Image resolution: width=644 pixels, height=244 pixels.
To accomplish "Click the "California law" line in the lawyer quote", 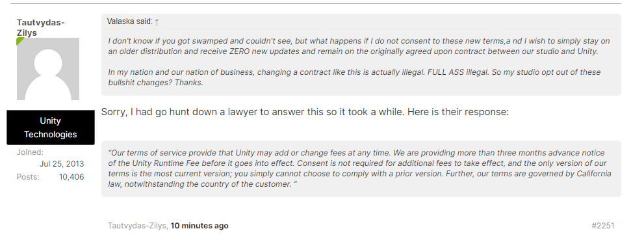I will (x=359, y=178).
